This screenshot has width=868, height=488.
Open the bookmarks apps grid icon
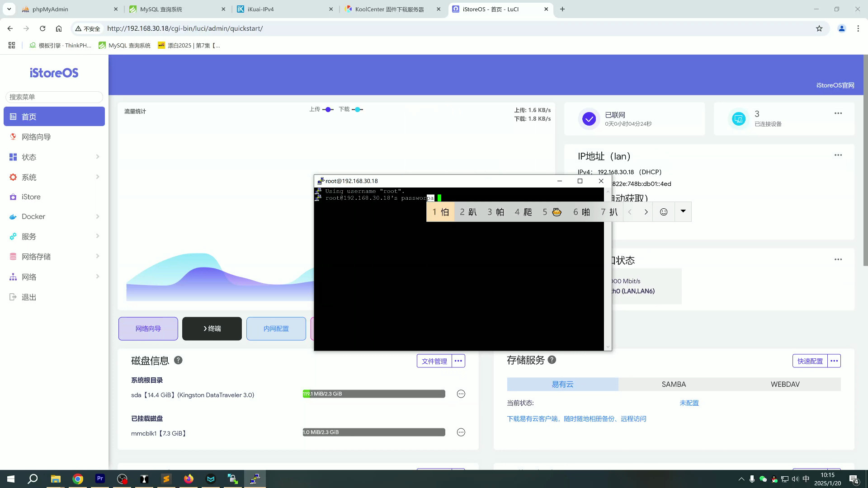[x=12, y=45]
